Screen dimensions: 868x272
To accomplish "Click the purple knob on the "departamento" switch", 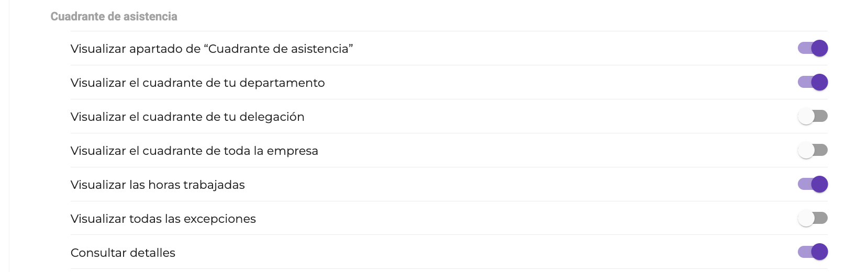I will click(x=819, y=82).
